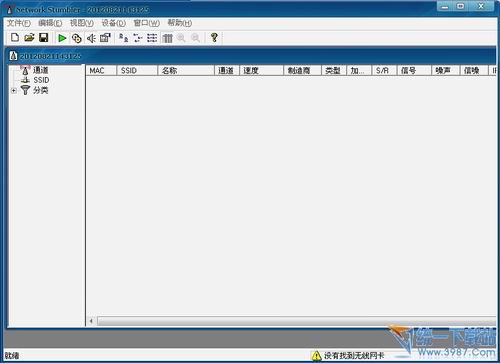Click the zoom out magnifier
500x363 pixels.
point(196,38)
